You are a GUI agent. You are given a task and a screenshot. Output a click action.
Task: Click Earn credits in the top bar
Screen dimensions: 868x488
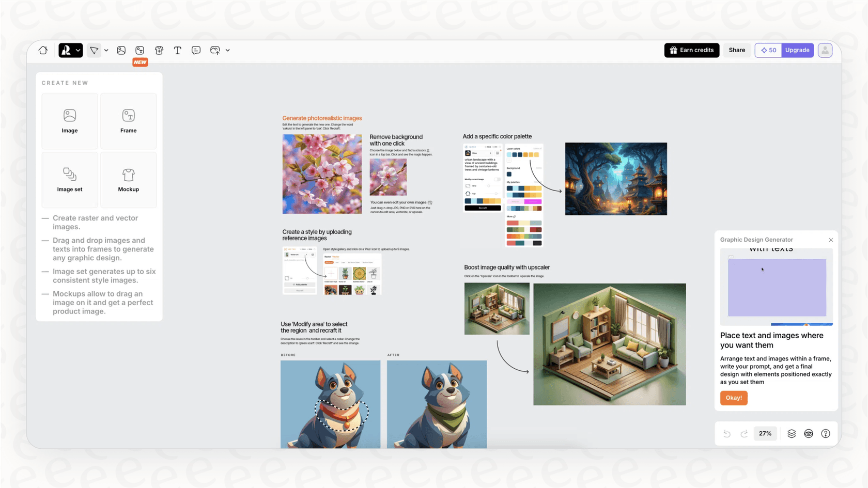click(691, 50)
